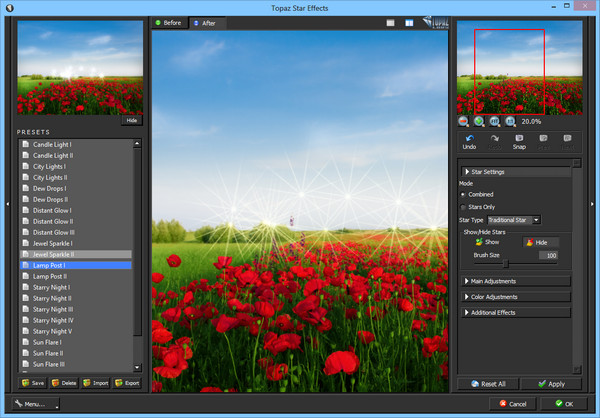
Task: Switch to the Before tab
Action: (x=169, y=22)
